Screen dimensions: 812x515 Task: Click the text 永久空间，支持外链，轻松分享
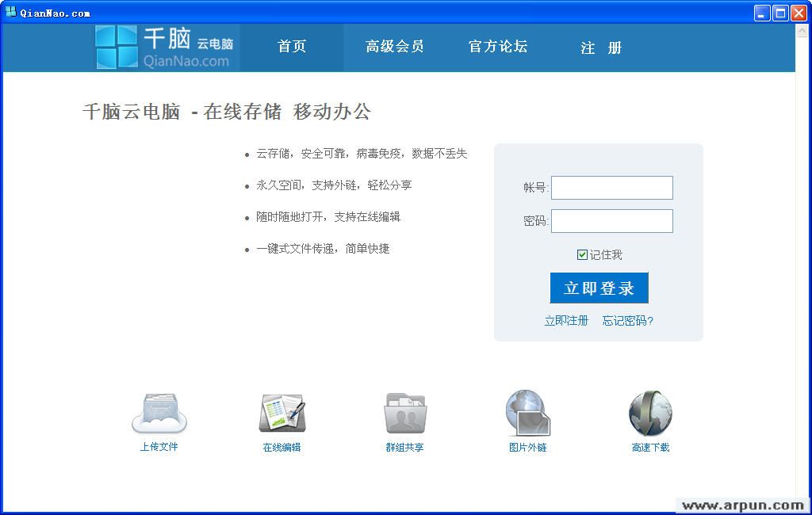[334, 185]
